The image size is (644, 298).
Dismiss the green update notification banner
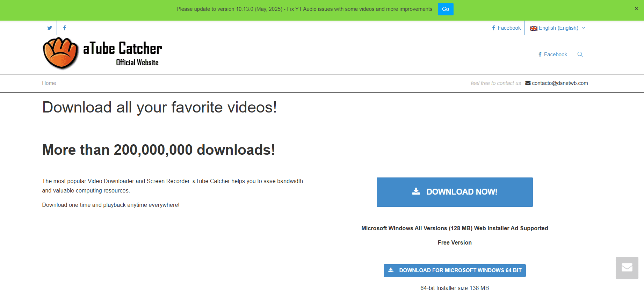(636, 9)
